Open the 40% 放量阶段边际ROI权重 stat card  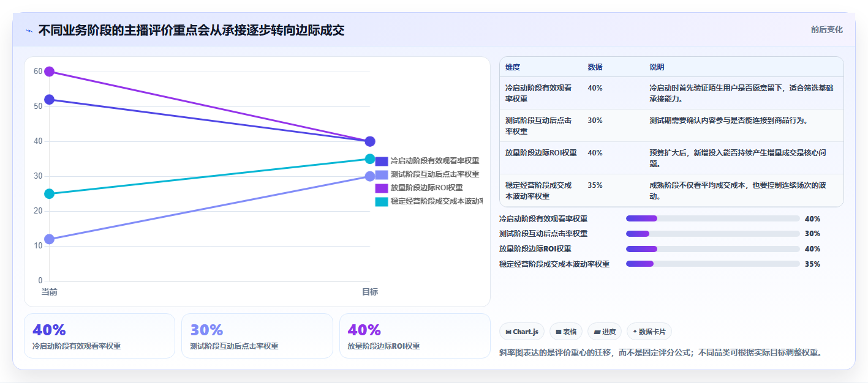415,336
